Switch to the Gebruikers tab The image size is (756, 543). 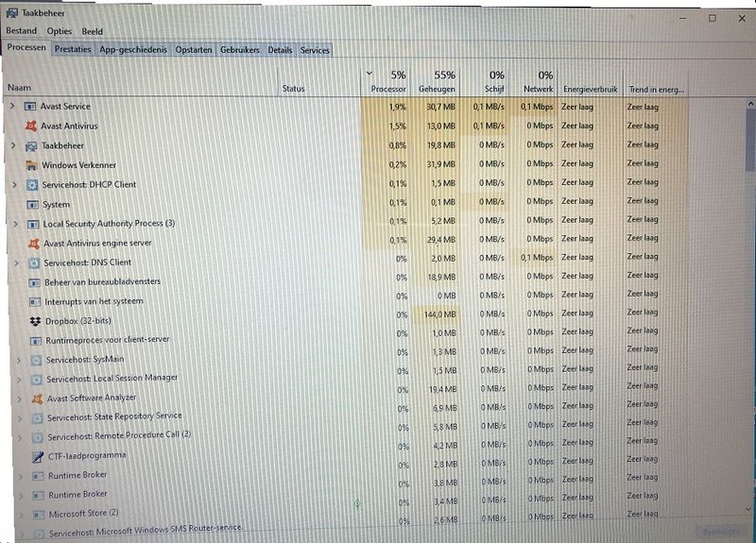click(x=240, y=50)
